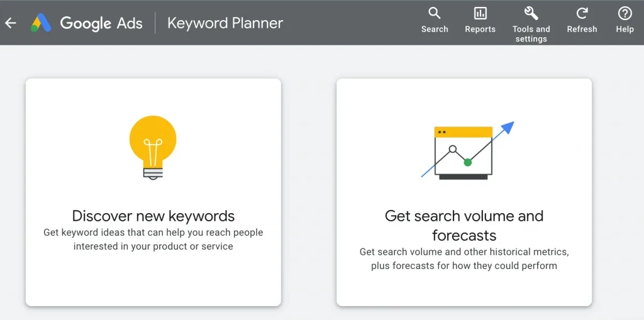Click the Search label in toolbar
Screen dimensions: 644x320
click(x=435, y=29)
